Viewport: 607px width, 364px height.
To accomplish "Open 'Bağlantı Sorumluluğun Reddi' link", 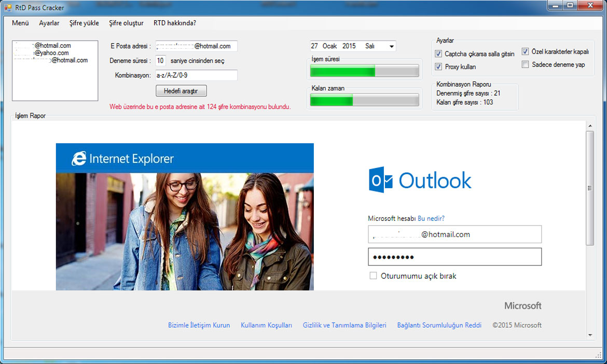I will (x=439, y=325).
